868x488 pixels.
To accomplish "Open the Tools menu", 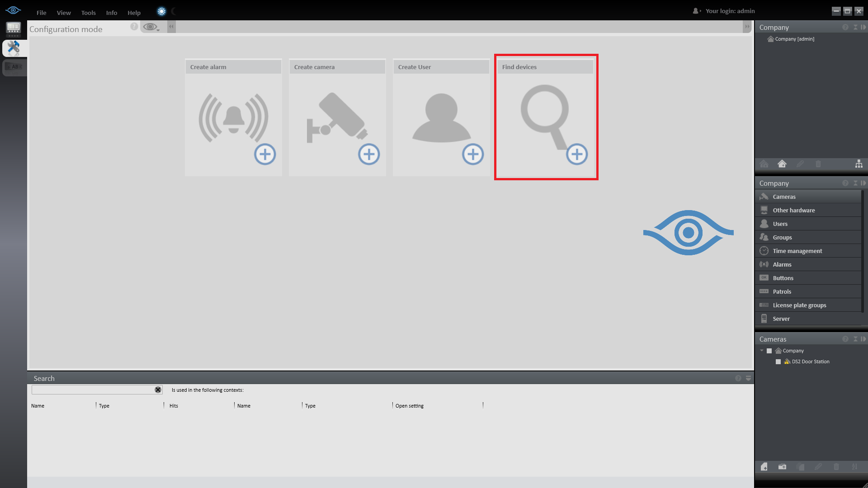I will [88, 13].
